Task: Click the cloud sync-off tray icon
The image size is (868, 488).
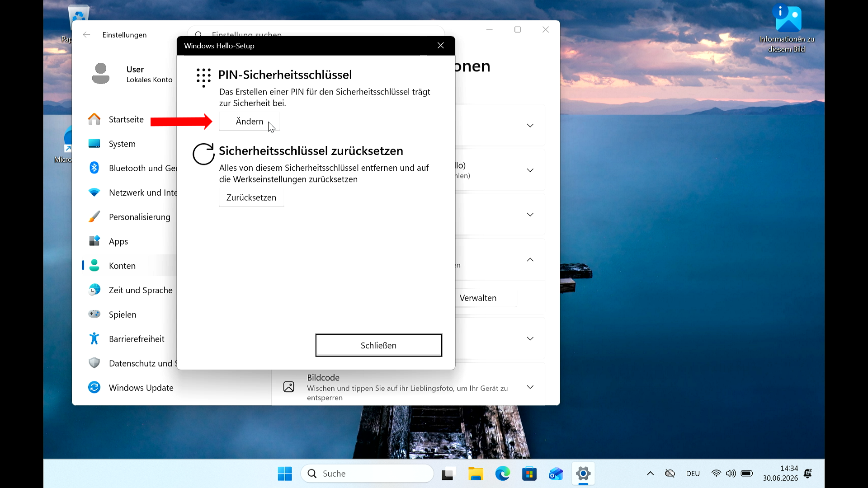Action: (x=670, y=474)
